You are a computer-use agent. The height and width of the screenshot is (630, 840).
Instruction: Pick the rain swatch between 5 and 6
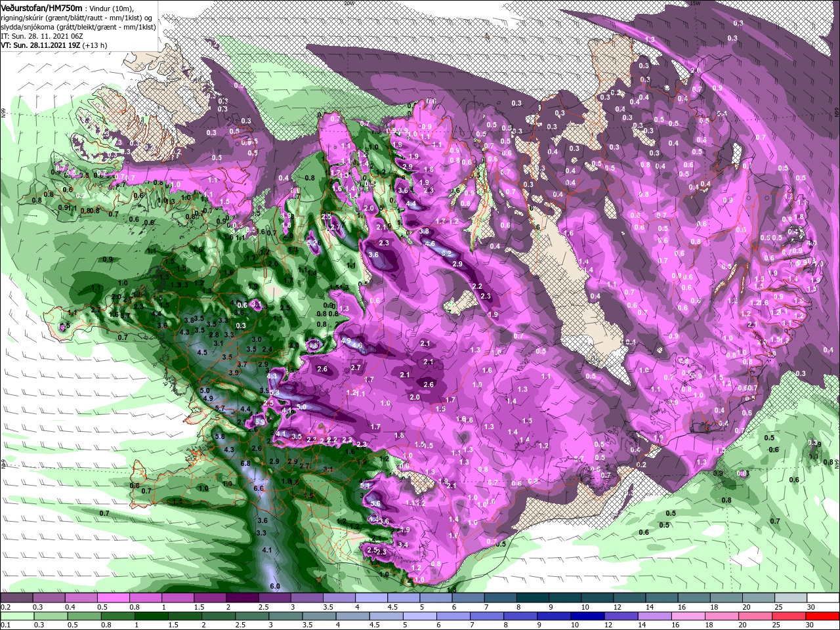tap(420, 616)
